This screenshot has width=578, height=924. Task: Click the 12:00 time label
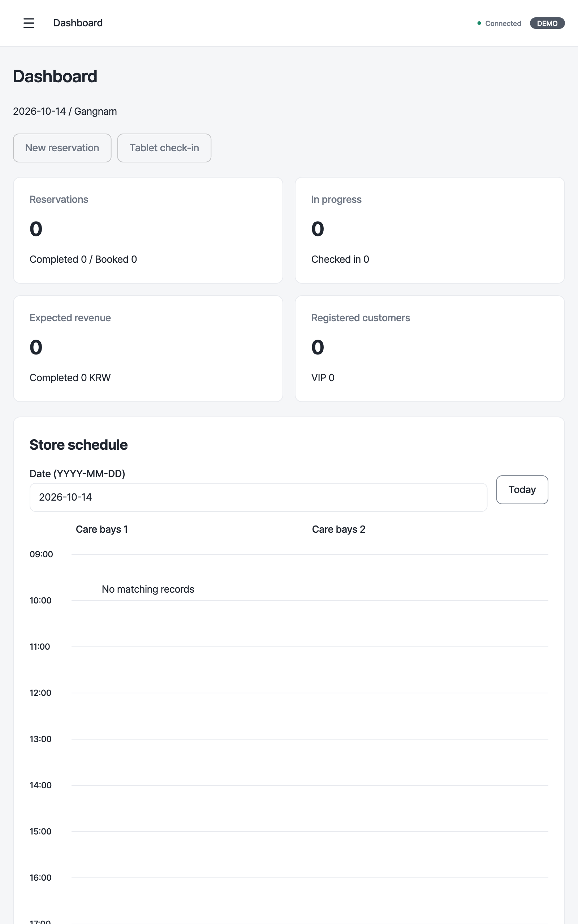click(x=40, y=693)
